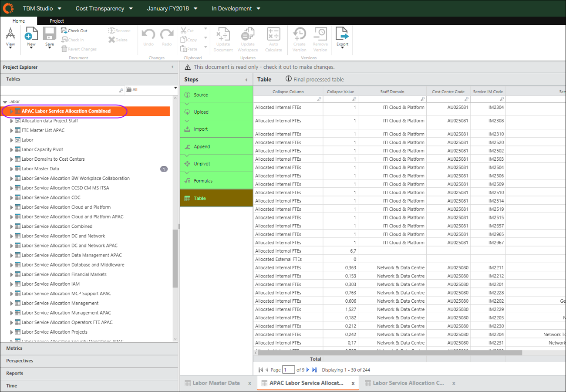Click the Cut scissors icon
566x392 pixels.
point(184,30)
